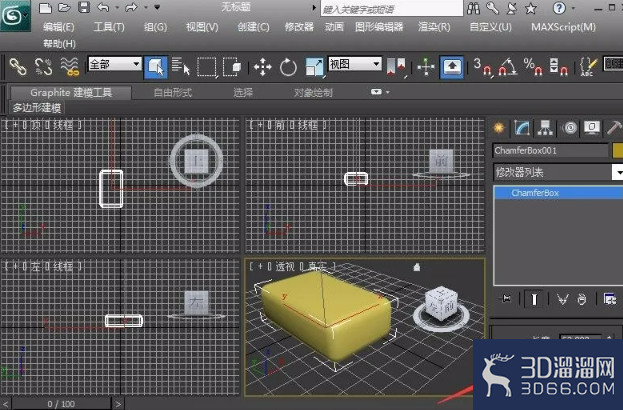Toggle Percent Snap button
This screenshot has height=410, width=623.
[x=533, y=67]
